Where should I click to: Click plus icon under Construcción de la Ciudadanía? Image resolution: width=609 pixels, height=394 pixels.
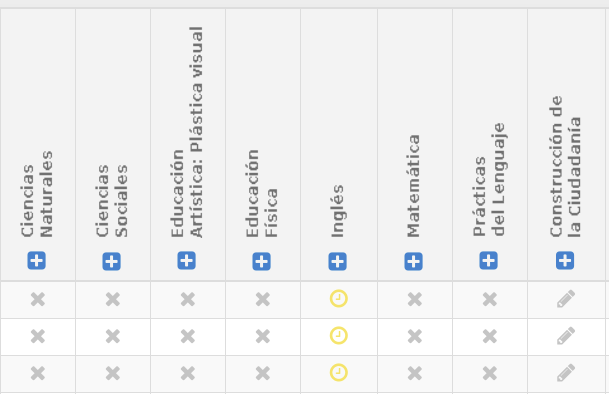click(x=565, y=261)
